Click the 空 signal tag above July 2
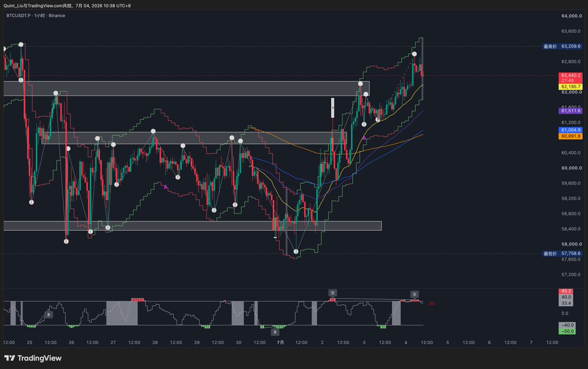 (333, 293)
